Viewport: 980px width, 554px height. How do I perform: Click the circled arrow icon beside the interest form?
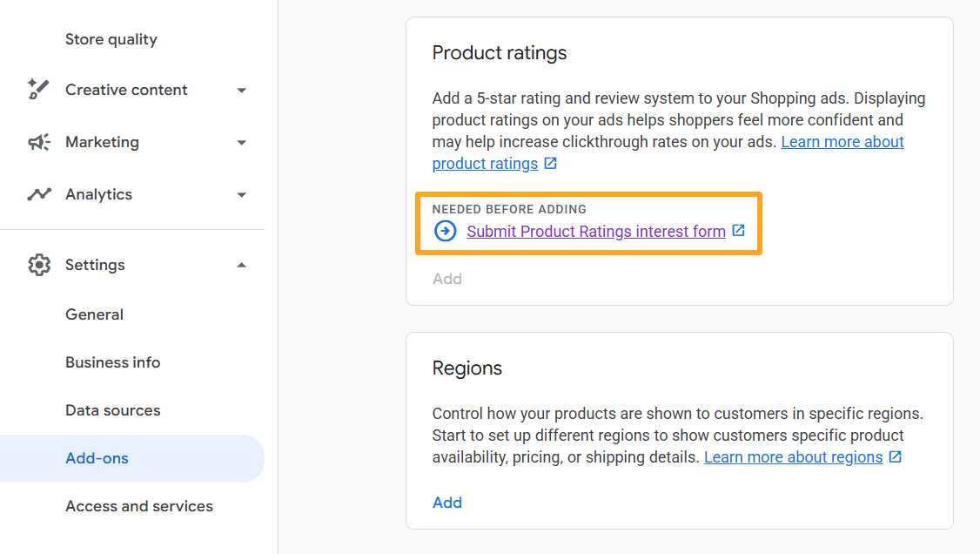click(x=445, y=231)
